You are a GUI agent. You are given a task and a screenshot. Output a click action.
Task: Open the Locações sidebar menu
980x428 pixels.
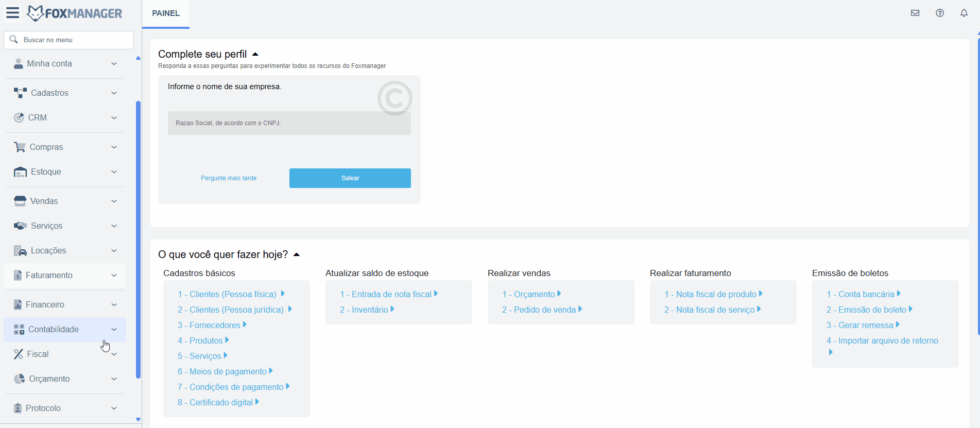tap(65, 250)
